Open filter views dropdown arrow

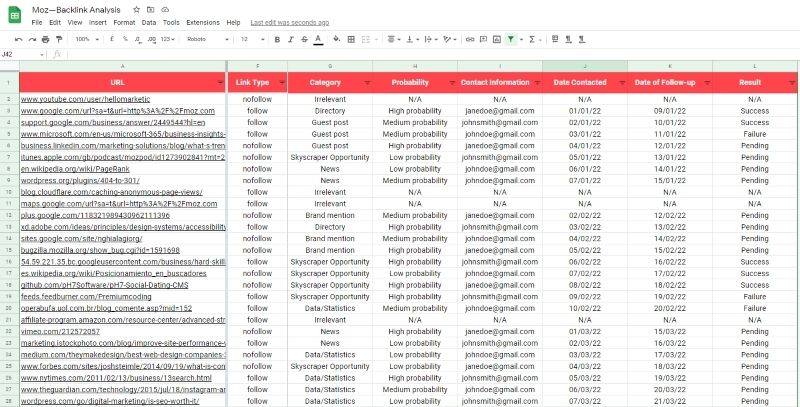[521, 39]
